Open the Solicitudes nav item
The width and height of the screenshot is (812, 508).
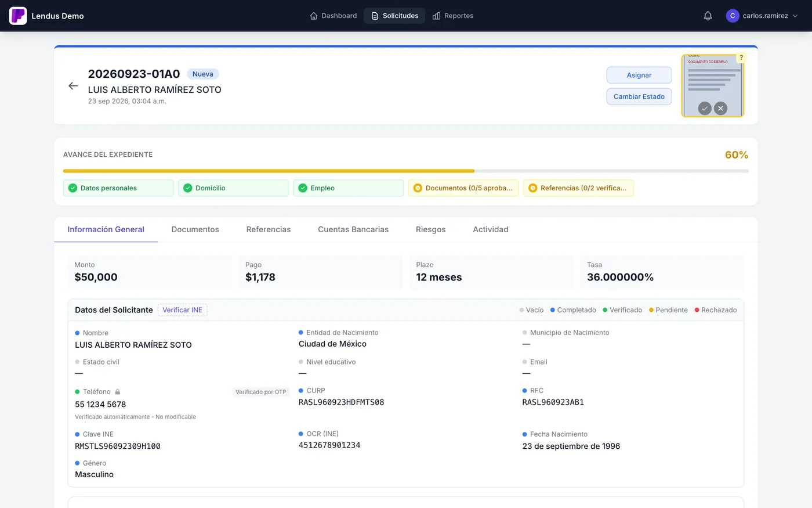394,16
